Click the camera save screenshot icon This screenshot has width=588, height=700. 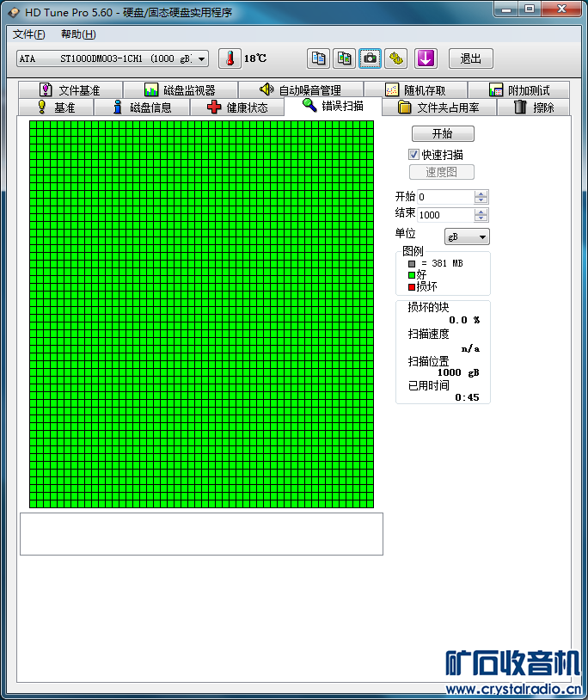click(x=370, y=58)
